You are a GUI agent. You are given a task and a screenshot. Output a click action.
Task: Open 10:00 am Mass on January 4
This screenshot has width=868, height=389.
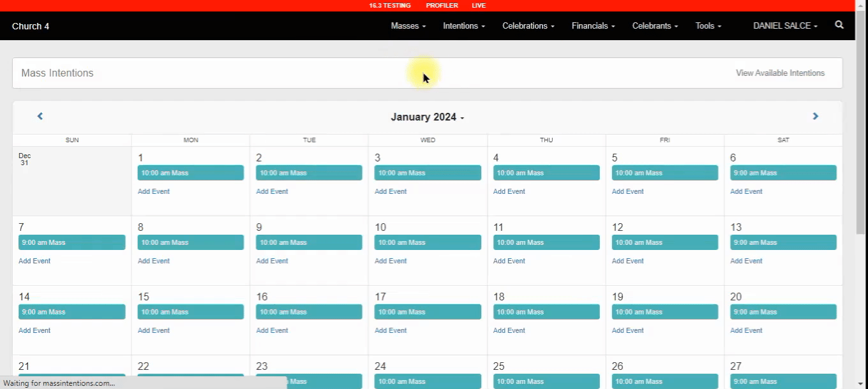[546, 173]
